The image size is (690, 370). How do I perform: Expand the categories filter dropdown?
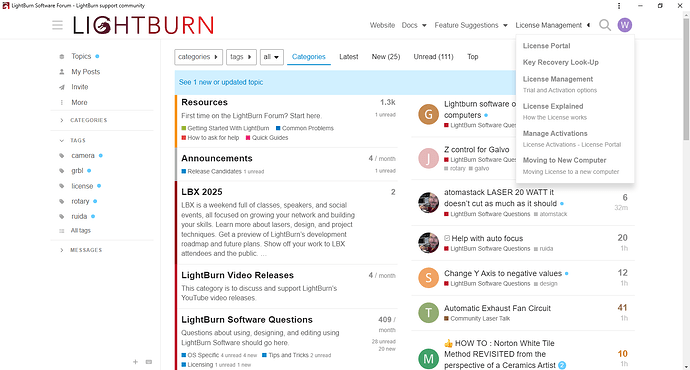pyautogui.click(x=198, y=57)
